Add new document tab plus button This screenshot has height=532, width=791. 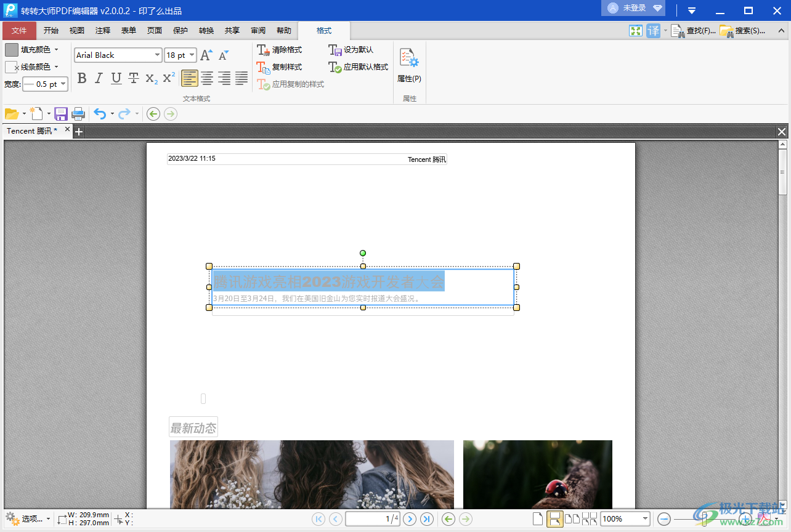(x=79, y=131)
